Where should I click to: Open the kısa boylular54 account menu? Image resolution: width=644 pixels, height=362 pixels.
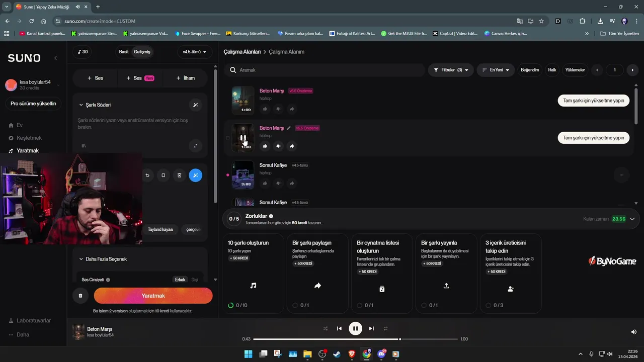(33, 84)
